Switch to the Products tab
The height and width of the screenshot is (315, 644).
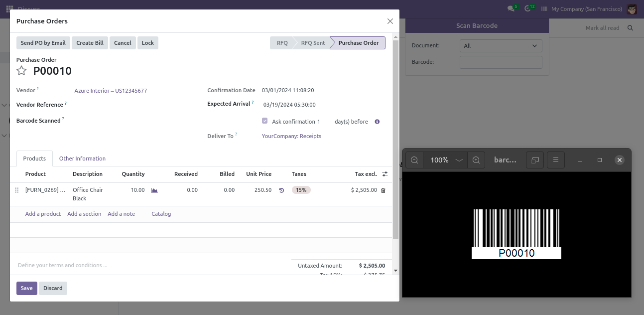tap(34, 158)
